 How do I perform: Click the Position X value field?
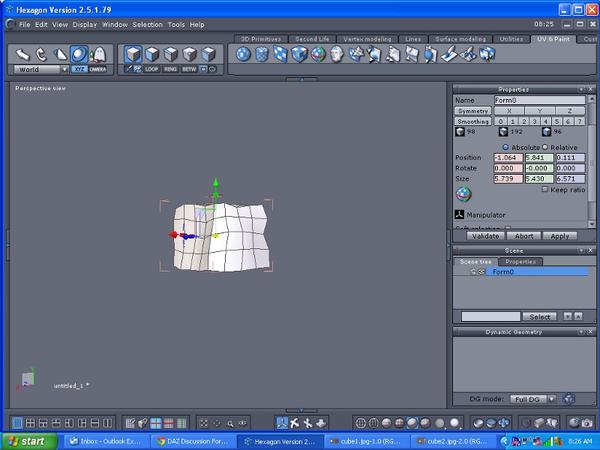(508, 158)
